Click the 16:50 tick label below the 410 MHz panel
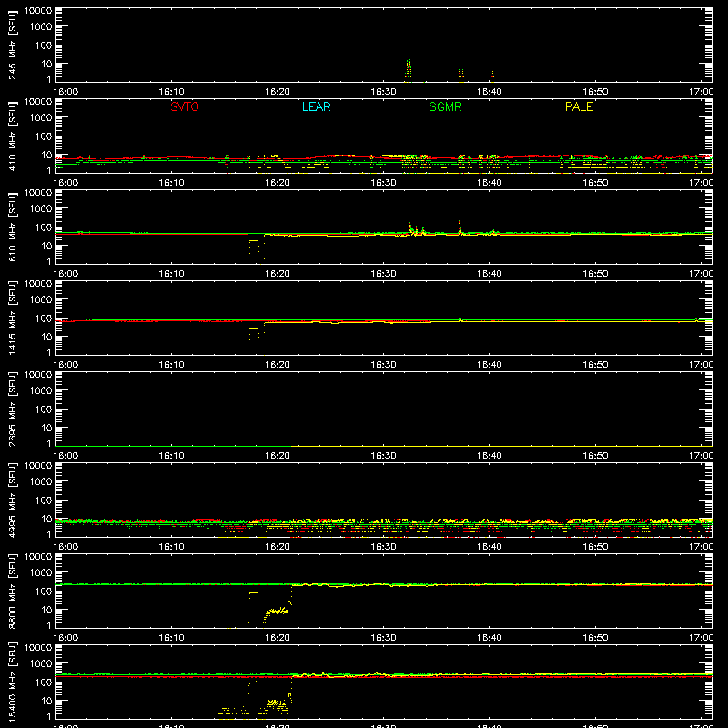 (595, 183)
